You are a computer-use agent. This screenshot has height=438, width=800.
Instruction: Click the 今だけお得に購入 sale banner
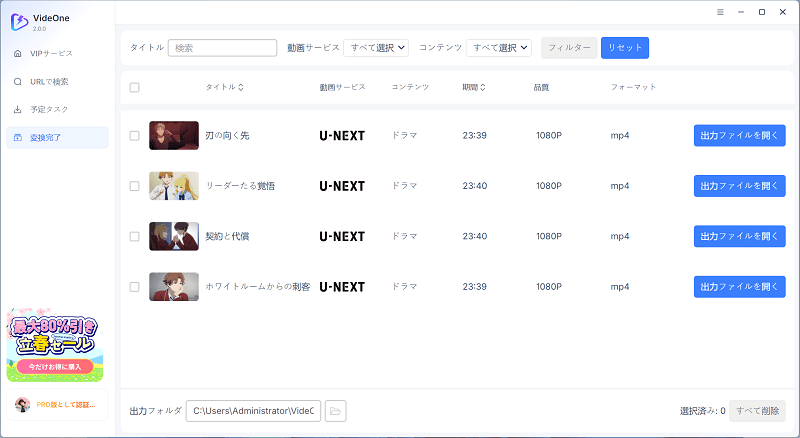(55, 367)
